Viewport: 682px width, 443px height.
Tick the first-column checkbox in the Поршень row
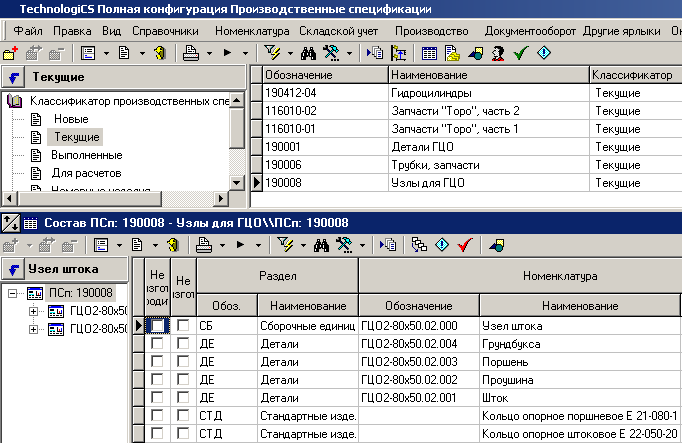tap(157, 361)
